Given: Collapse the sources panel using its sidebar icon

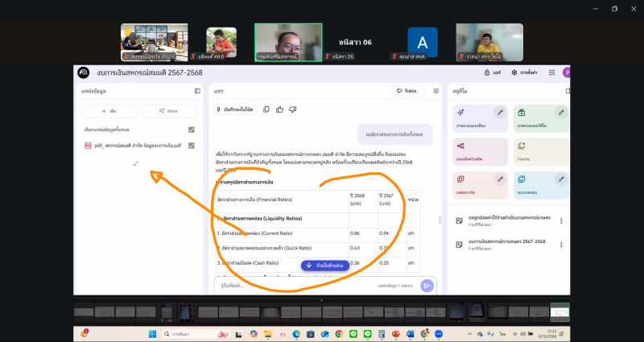Looking at the screenshot, I should click(197, 91).
